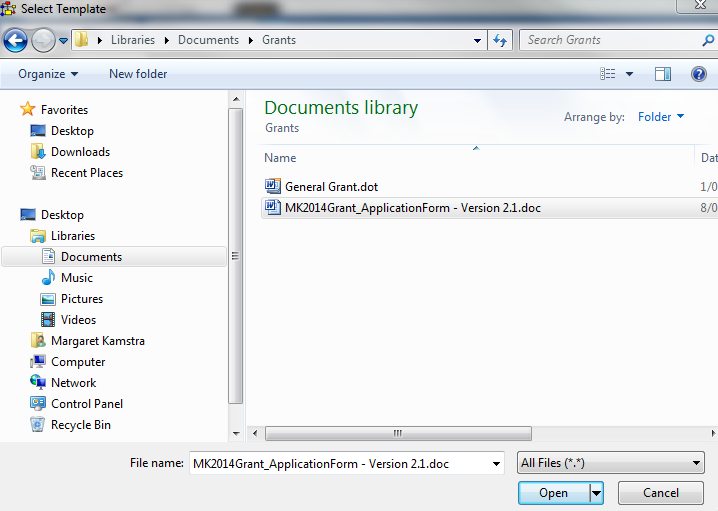The image size is (718, 511).
Task: Open the Organize dropdown menu
Action: tap(48, 74)
